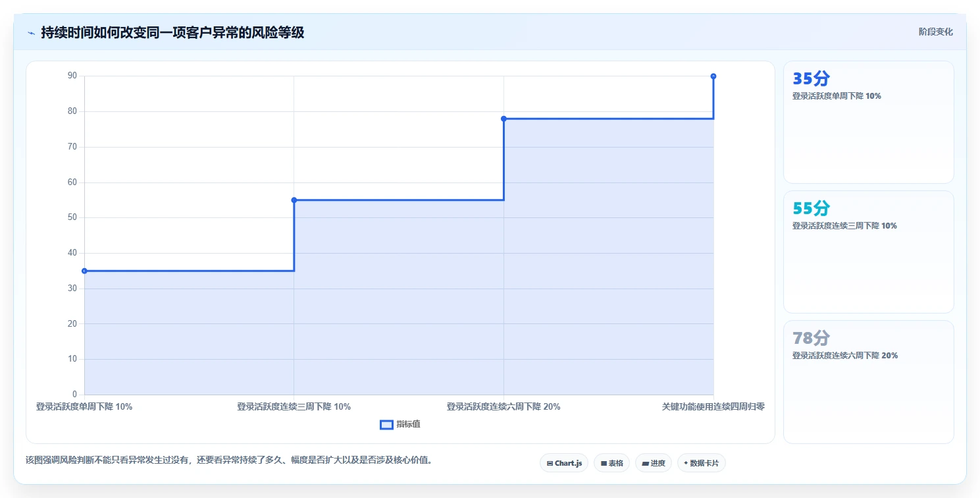The width and height of the screenshot is (980, 498).
Task: Click card caption 登录活跃度单周下降 10%
Action: tap(837, 96)
